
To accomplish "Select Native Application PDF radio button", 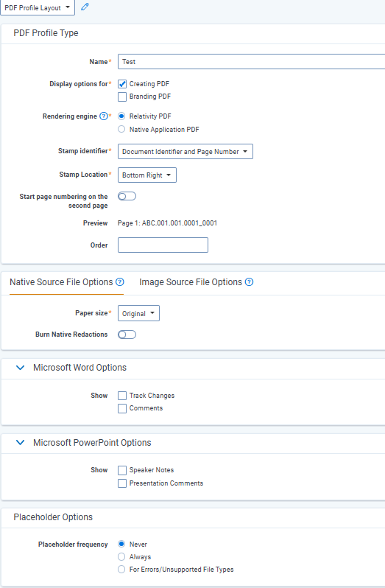I will [x=121, y=129].
